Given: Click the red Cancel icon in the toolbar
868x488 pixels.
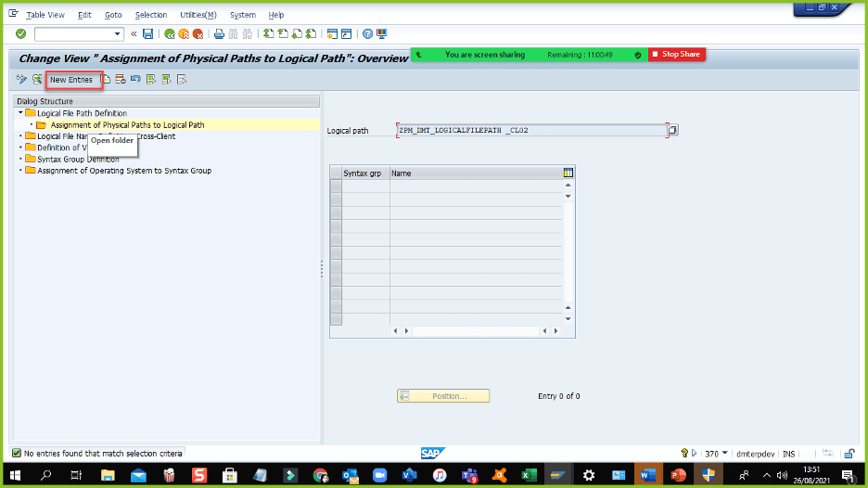Looking at the screenshot, I should (198, 34).
